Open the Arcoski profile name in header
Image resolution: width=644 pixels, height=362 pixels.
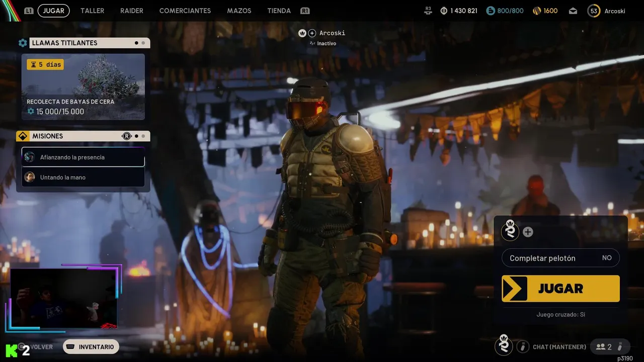[615, 11]
